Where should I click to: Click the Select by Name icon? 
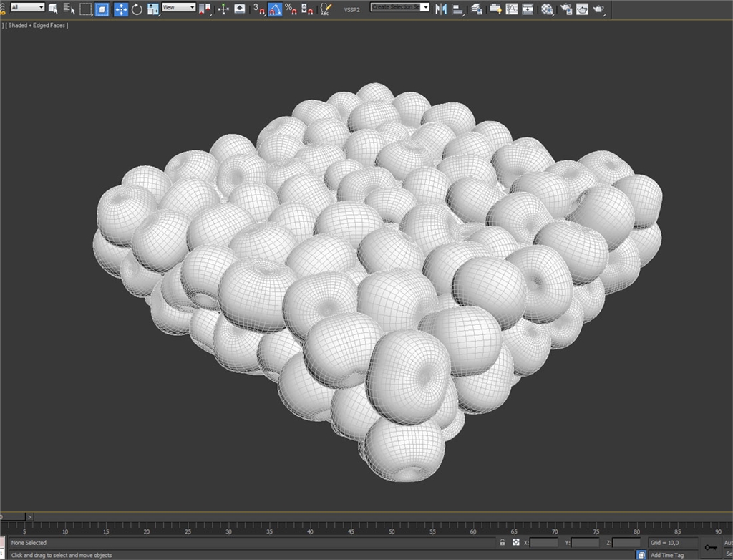tap(69, 9)
